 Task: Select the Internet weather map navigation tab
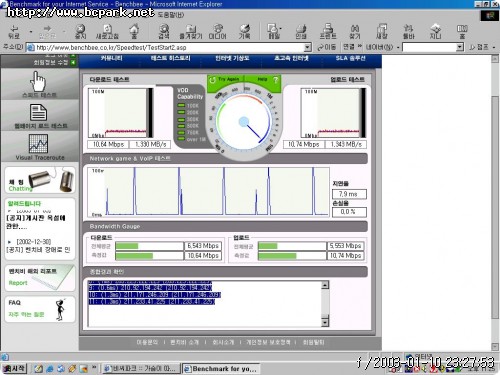[232, 58]
